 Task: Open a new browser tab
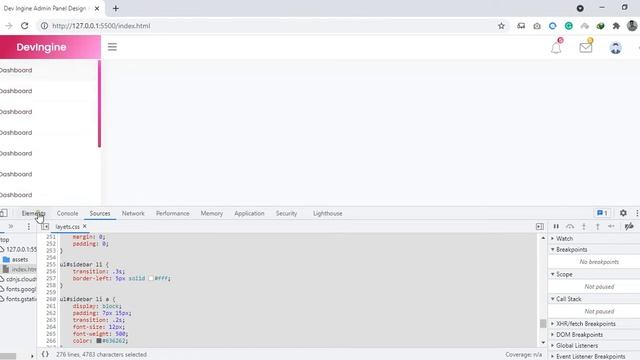116,8
